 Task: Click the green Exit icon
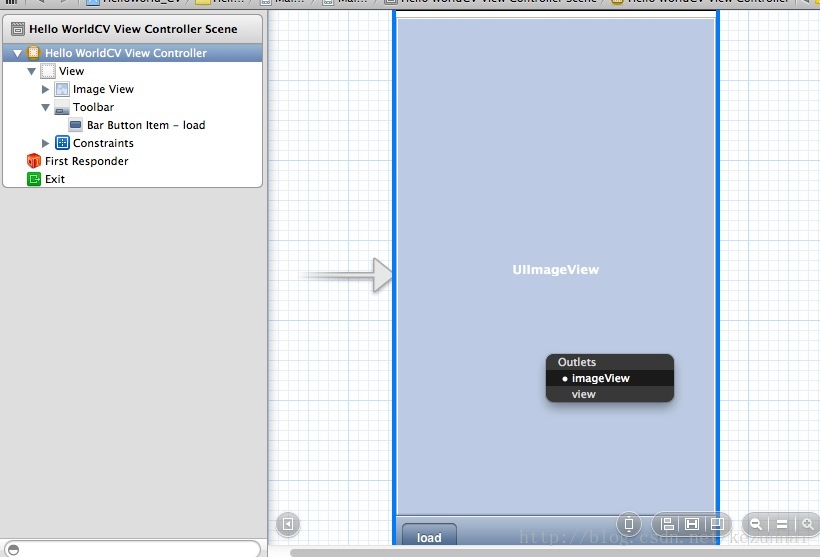click(33, 179)
